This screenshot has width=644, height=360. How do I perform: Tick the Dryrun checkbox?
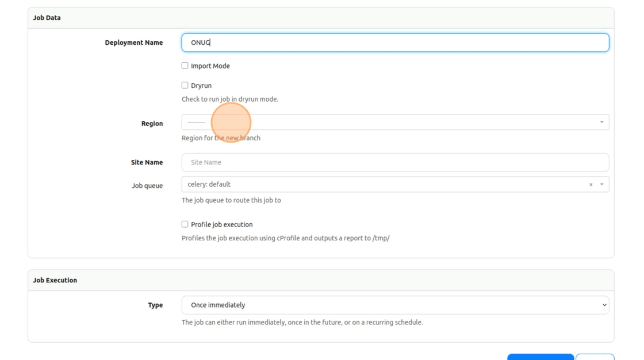[185, 85]
